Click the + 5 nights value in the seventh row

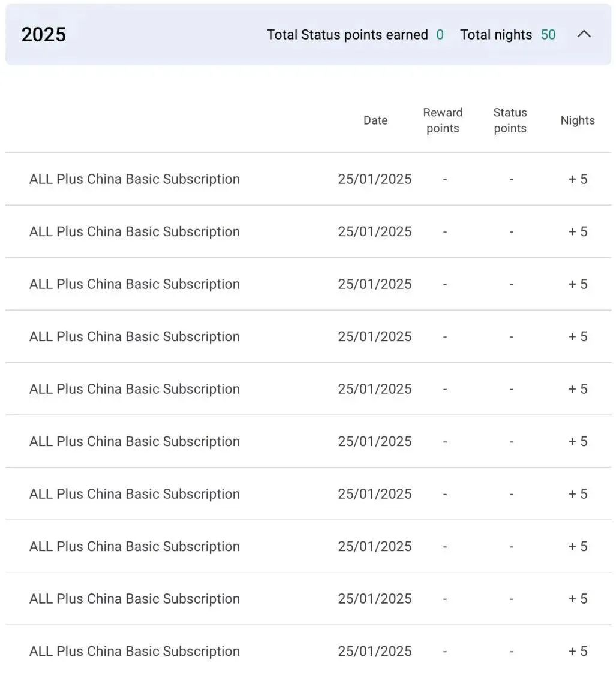pyautogui.click(x=578, y=494)
